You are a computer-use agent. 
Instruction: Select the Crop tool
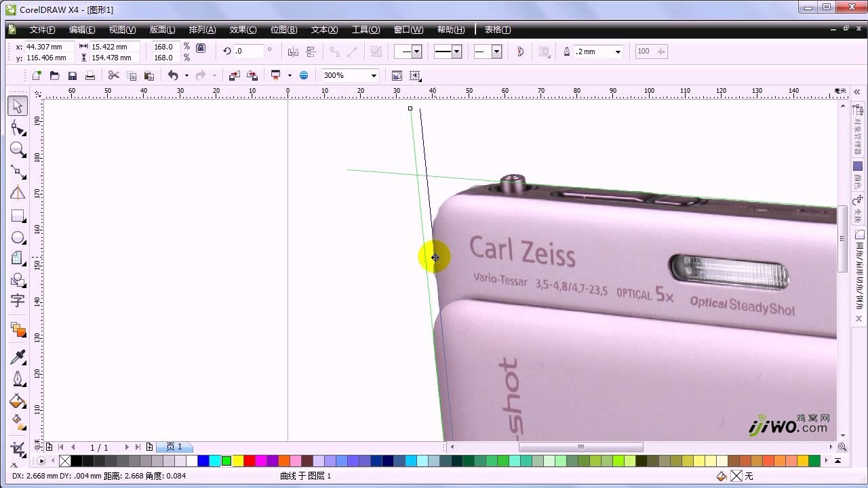coord(18,449)
